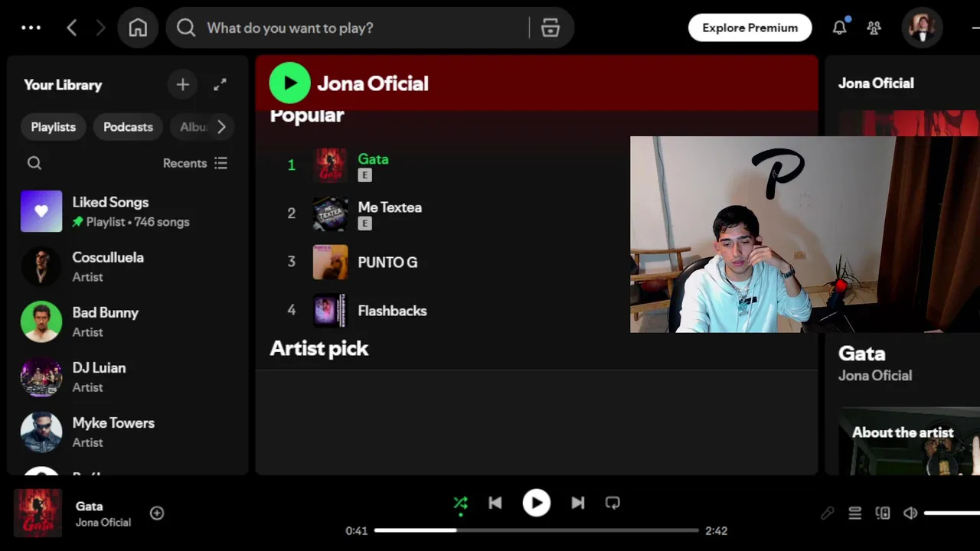Viewport: 980px width, 551px height.
Task: Open Friend Activity icon
Action: 874,28
